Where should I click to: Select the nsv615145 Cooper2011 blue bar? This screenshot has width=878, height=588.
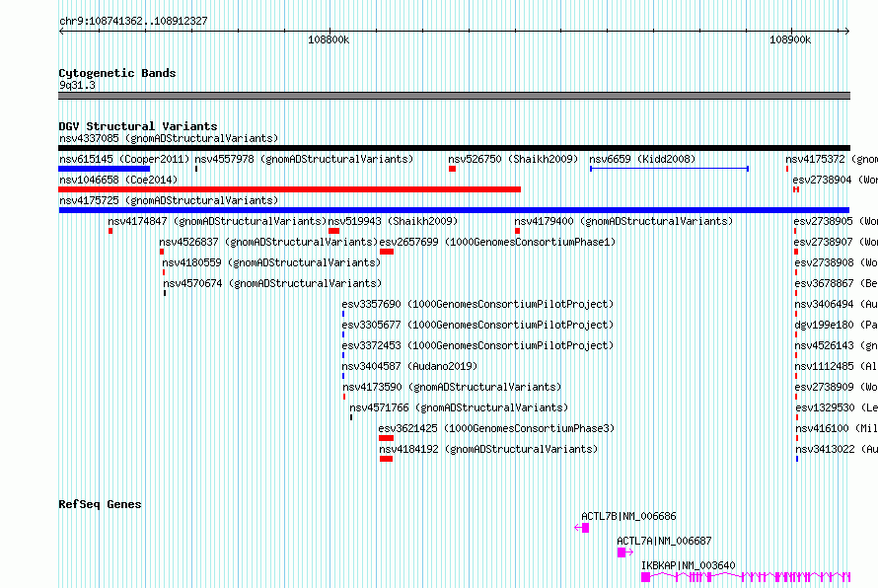point(105,169)
